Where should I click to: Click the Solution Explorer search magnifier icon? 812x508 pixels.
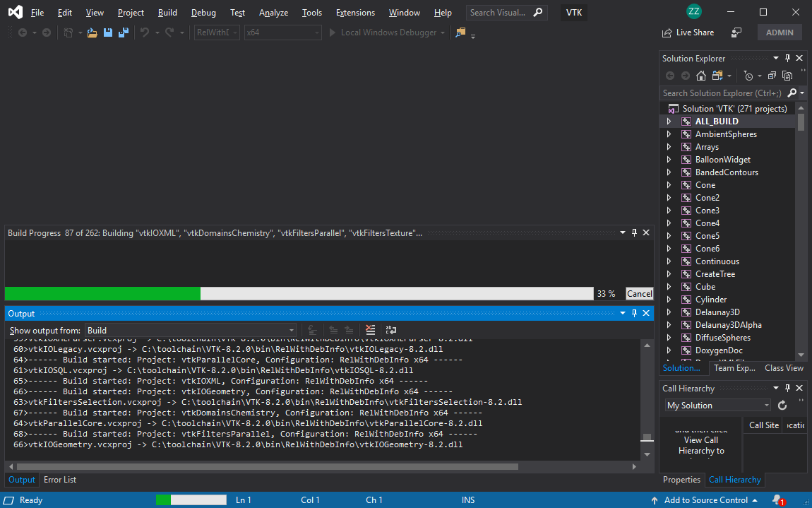pos(792,93)
